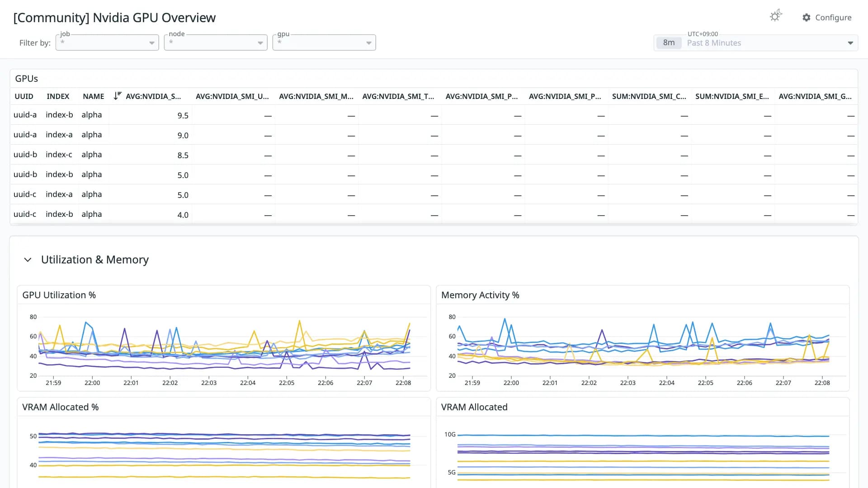Click the SUM:NVIDIA_SMI_C... column header
The height and width of the screenshot is (488, 868).
[649, 96]
